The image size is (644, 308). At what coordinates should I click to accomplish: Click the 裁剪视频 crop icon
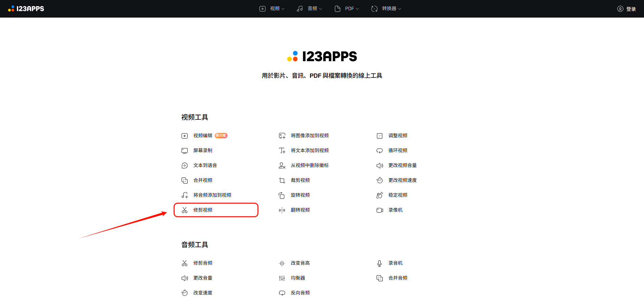(282, 181)
